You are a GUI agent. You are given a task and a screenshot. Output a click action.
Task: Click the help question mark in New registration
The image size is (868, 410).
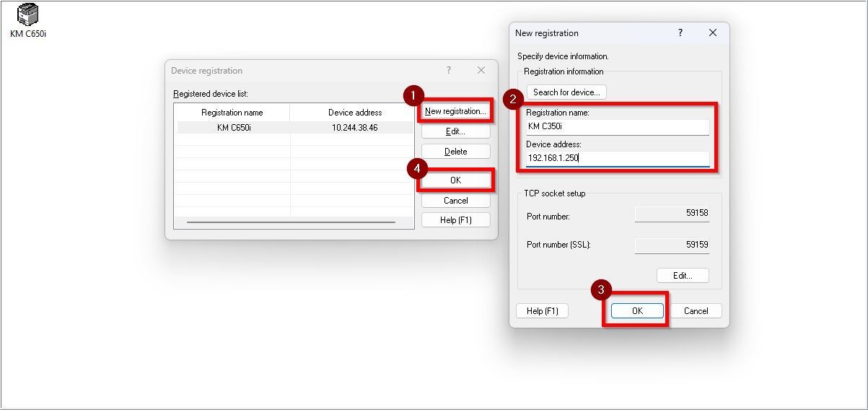(680, 32)
